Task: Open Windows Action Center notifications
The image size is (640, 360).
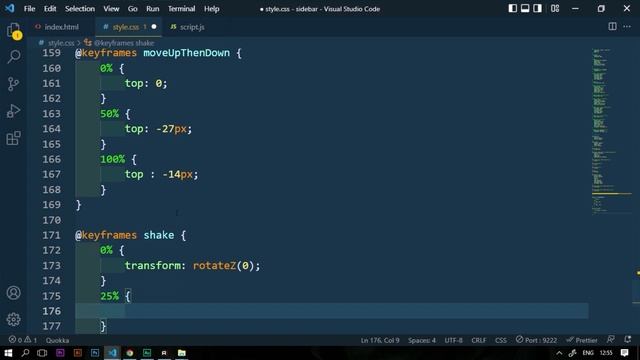Action: pyautogui.click(x=624, y=353)
